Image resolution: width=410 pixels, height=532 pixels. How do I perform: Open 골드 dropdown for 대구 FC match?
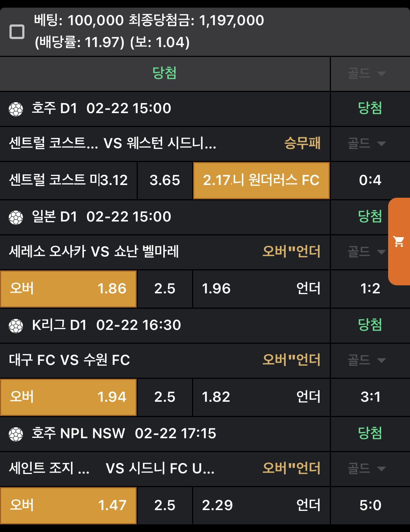coord(367,360)
